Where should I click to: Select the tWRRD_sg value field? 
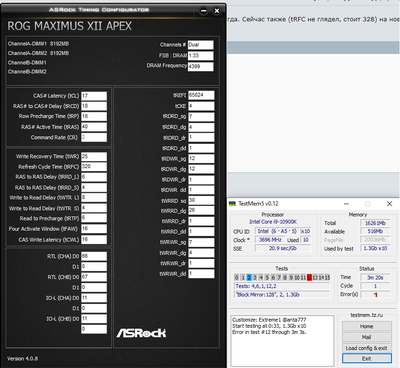[x=201, y=200]
